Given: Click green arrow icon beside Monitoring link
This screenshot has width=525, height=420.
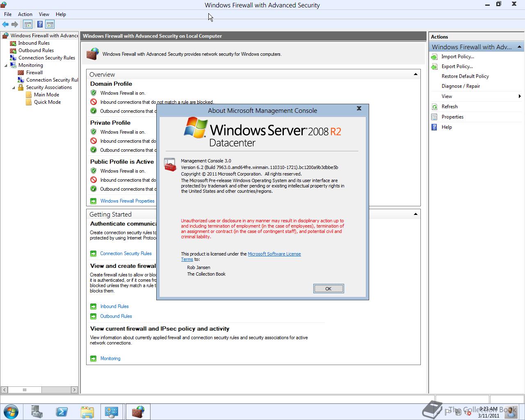Looking at the screenshot, I should 93,358.
